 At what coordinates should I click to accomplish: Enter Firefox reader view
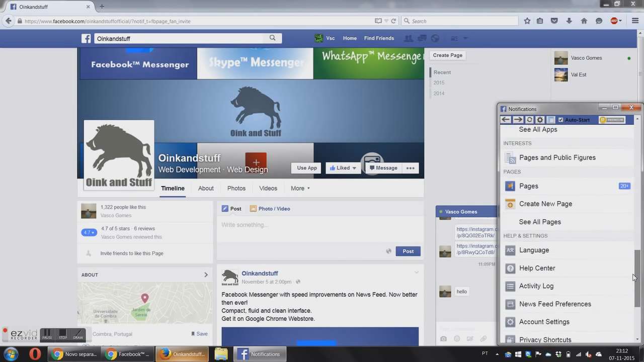click(378, 21)
